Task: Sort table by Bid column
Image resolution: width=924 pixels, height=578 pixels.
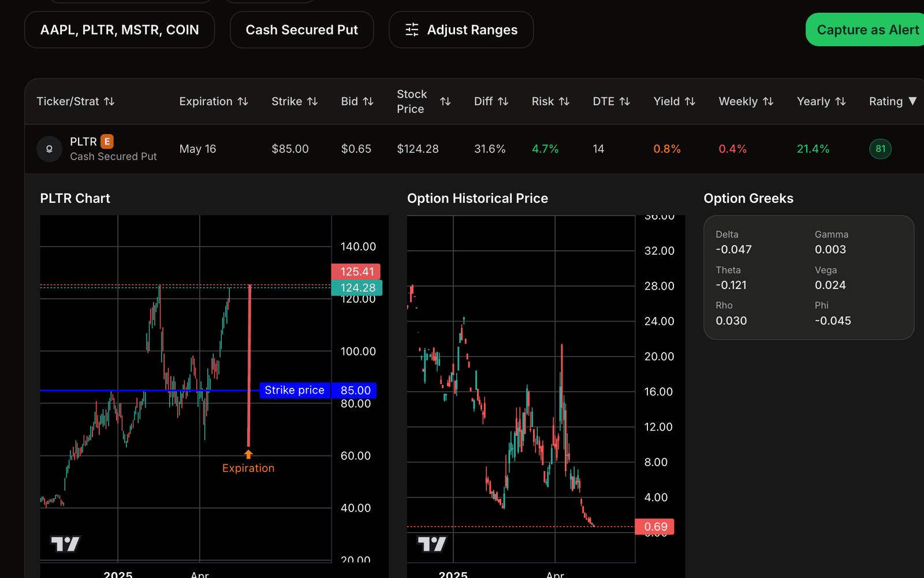Action: pyautogui.click(x=357, y=102)
